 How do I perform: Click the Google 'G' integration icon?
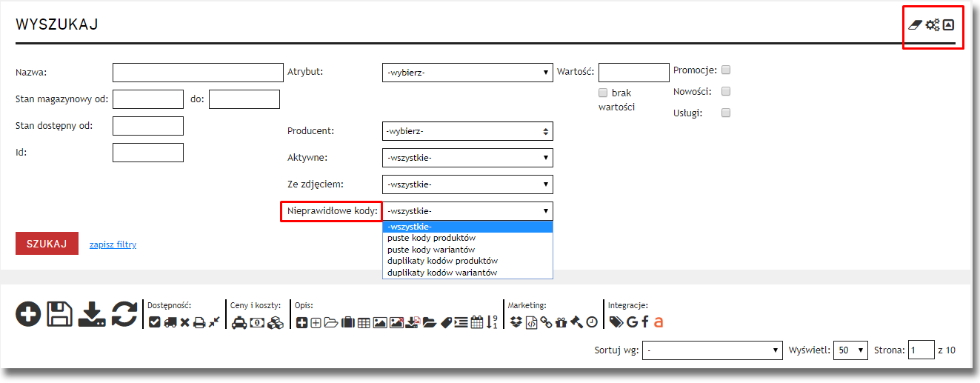(631, 322)
